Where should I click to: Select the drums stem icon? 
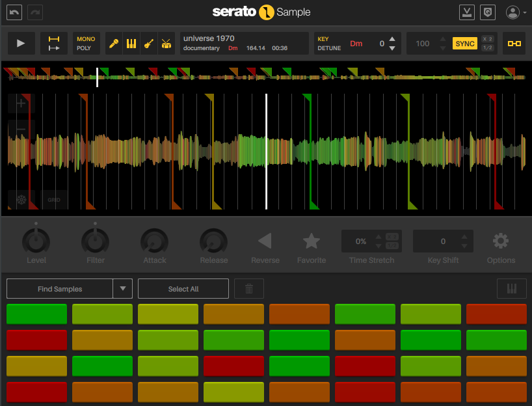click(166, 44)
